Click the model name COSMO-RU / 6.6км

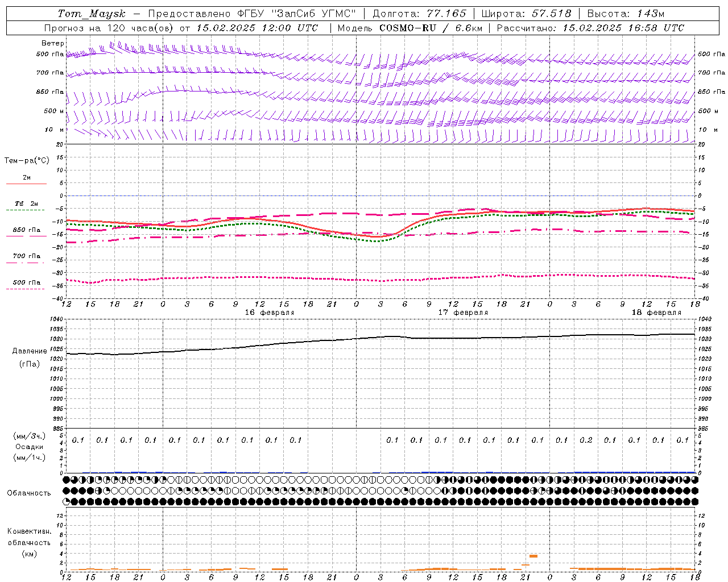coord(431,28)
